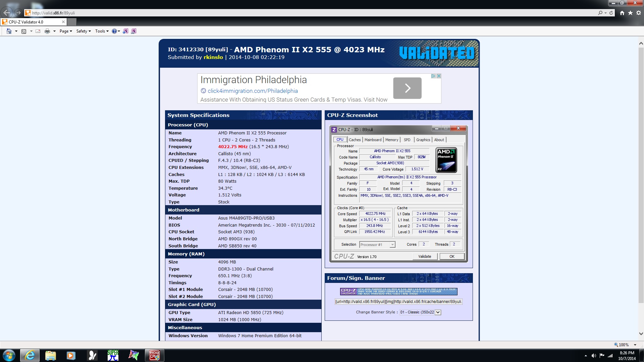Go back with the browser back arrow
Image resolution: width=644 pixels, height=362 pixels.
pos(6,13)
